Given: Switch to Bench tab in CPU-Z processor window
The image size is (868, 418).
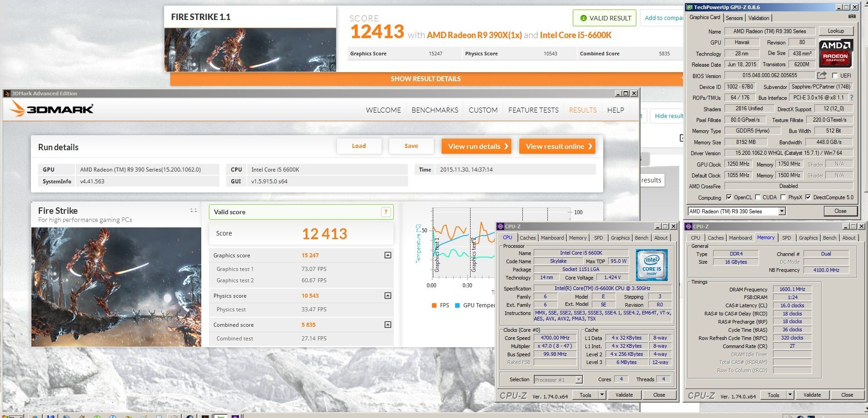Looking at the screenshot, I should click(641, 238).
